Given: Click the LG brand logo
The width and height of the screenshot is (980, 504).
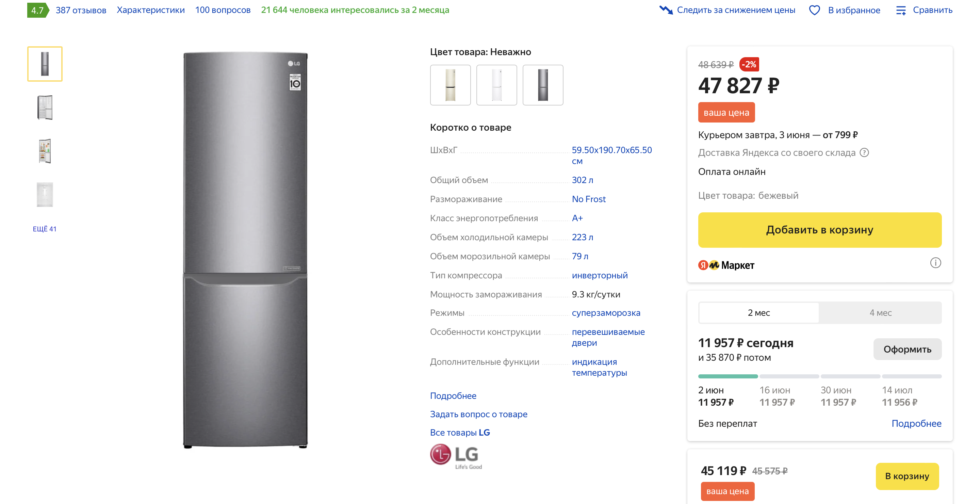Looking at the screenshot, I should click(456, 456).
